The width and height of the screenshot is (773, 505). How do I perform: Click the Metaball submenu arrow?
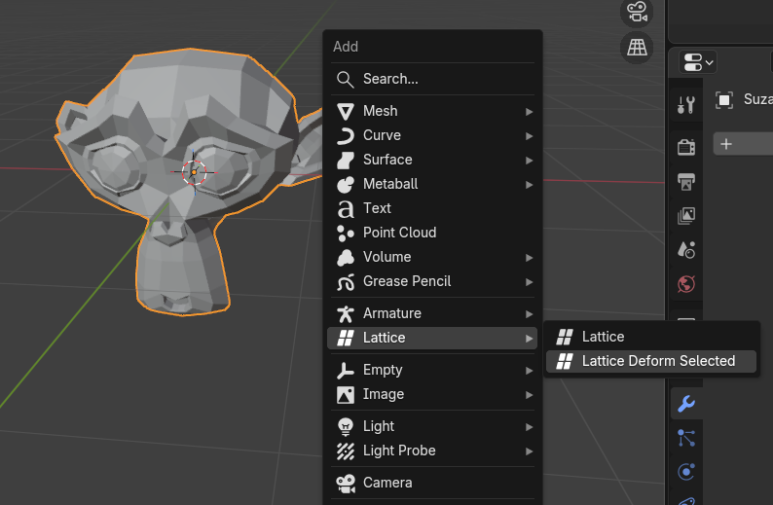point(529,185)
